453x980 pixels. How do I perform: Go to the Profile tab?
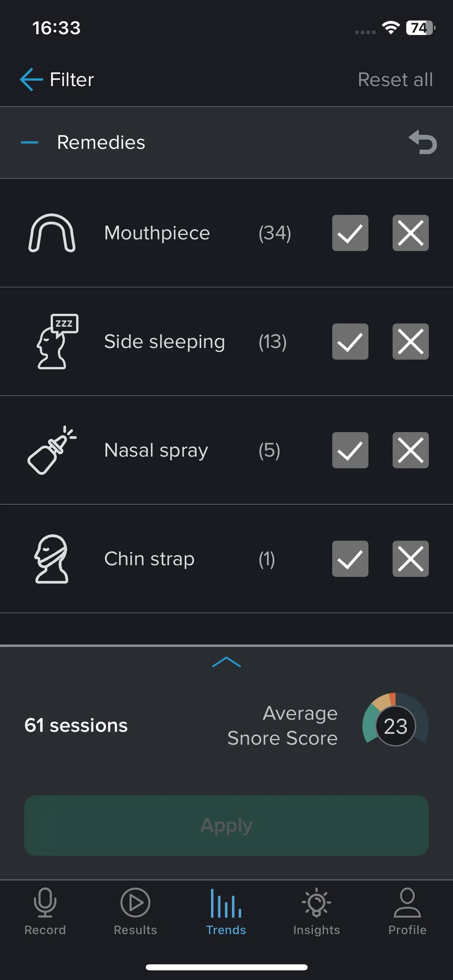[407, 912]
